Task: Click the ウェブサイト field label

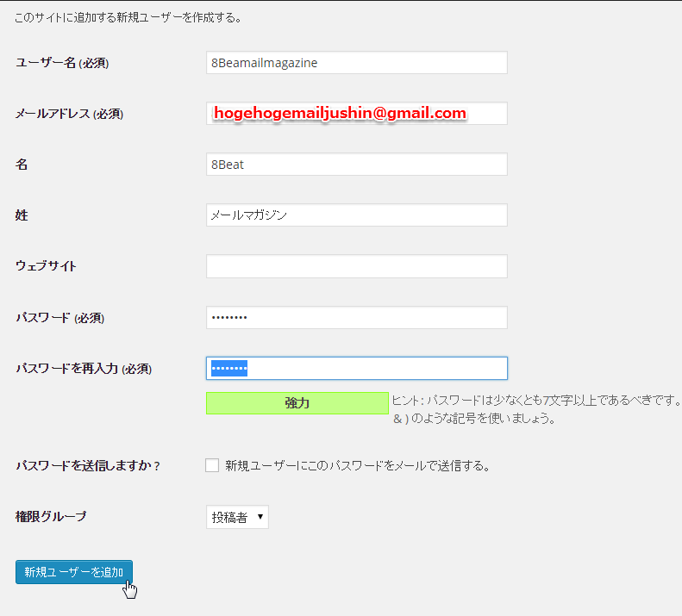Action: point(46,266)
